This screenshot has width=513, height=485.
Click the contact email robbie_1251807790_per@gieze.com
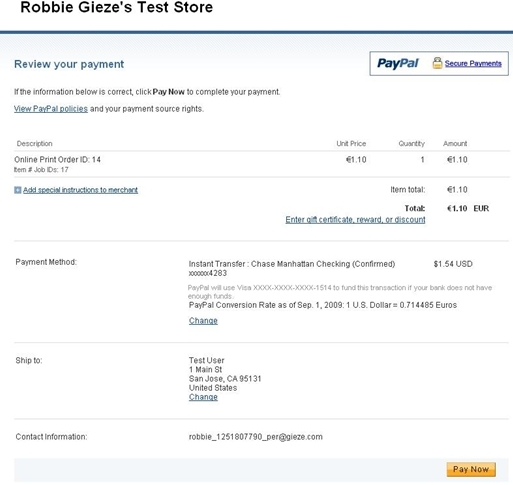(256, 437)
